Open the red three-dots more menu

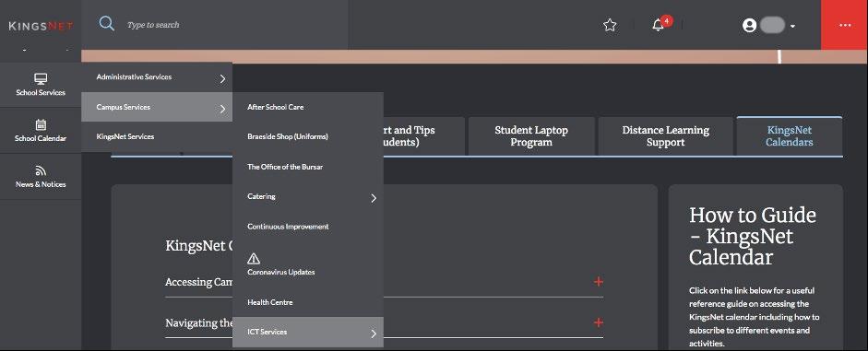pyautogui.click(x=844, y=25)
